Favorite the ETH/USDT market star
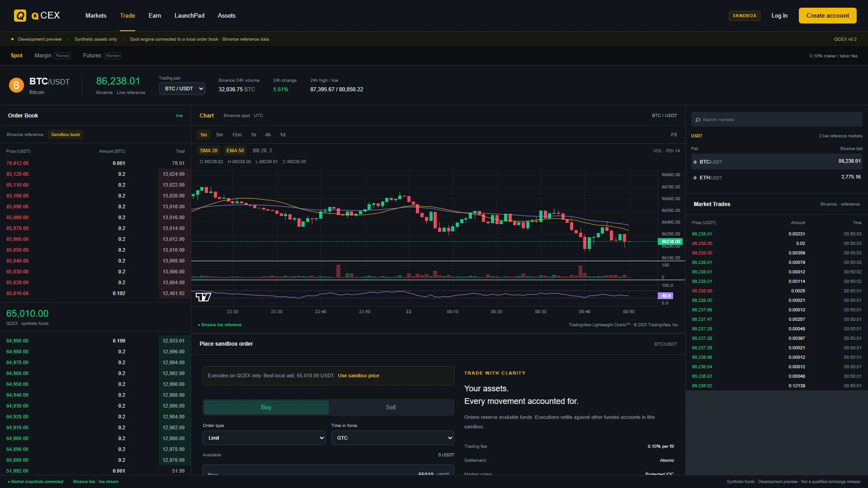The image size is (868, 488). pyautogui.click(x=695, y=178)
